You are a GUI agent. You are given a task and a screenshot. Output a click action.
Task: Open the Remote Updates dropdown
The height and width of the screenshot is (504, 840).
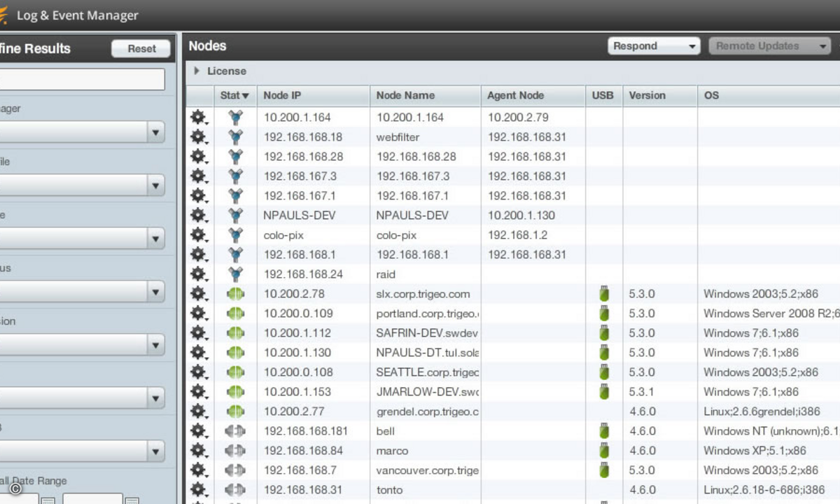[769, 46]
